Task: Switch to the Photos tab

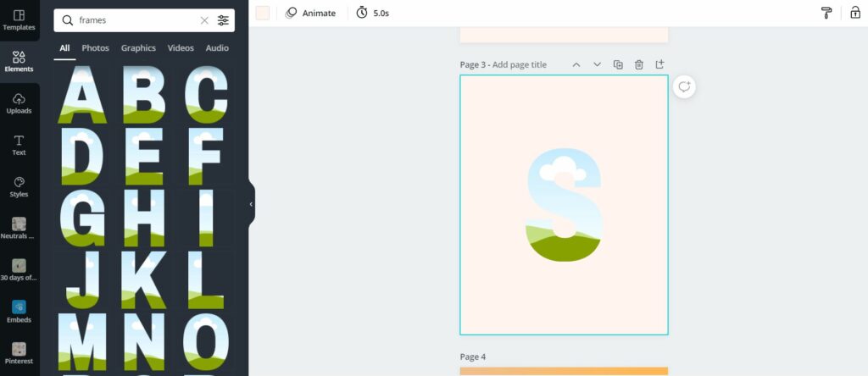Action: pos(95,48)
